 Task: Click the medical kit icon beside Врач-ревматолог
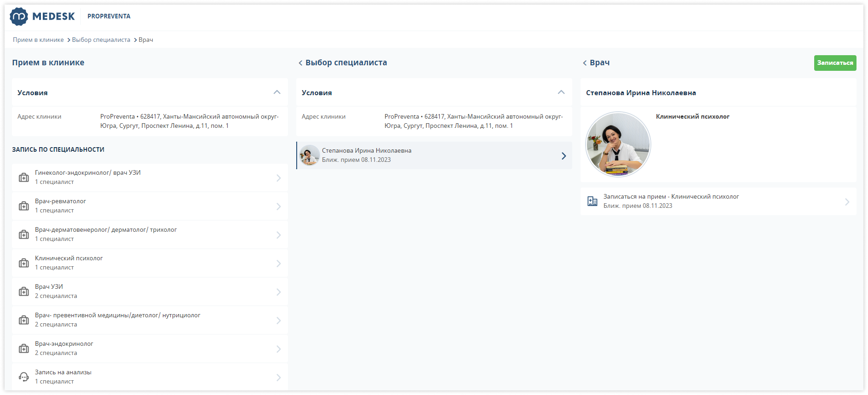point(24,206)
